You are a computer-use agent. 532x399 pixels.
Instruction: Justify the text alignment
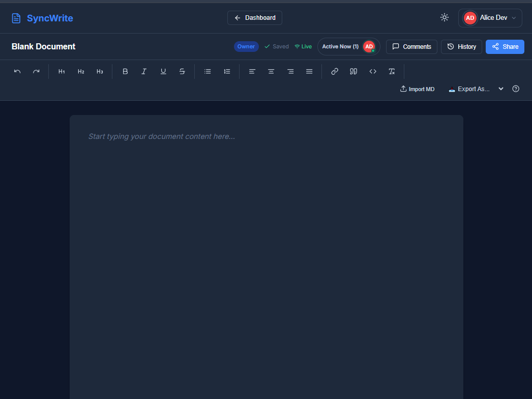[309, 71]
